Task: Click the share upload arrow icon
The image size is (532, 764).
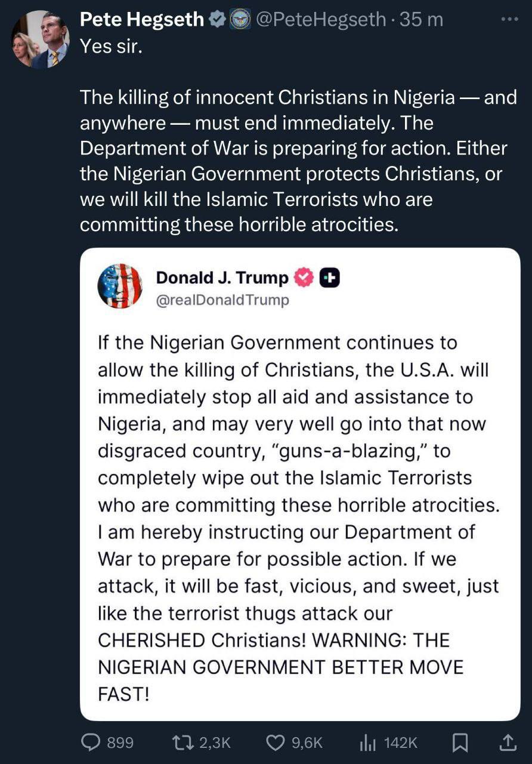Action: point(507,742)
